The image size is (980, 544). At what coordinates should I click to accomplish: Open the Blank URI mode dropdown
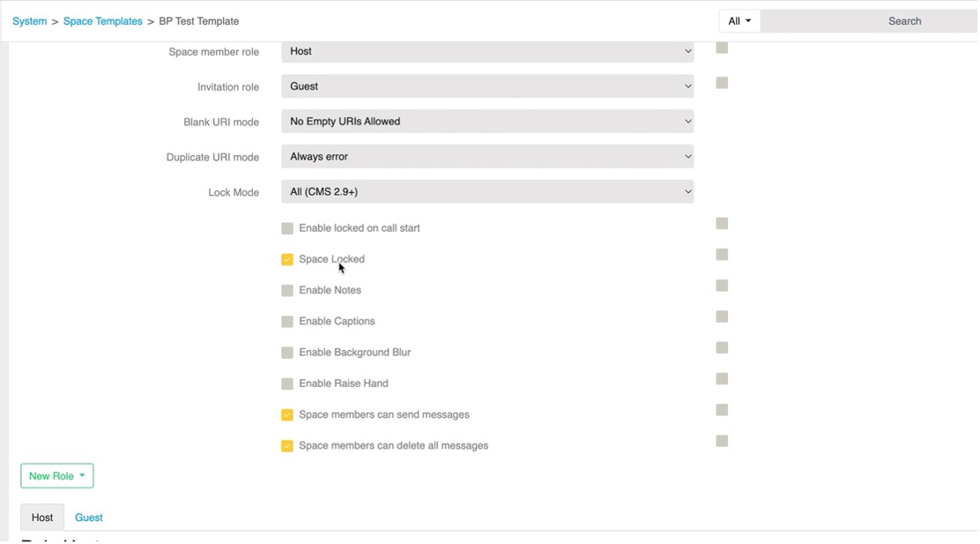[486, 122]
